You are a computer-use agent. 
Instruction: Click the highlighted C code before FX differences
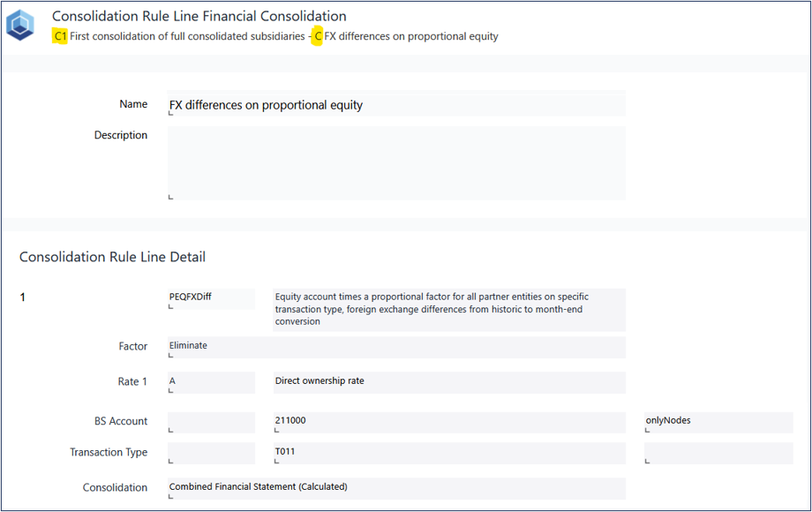click(318, 36)
